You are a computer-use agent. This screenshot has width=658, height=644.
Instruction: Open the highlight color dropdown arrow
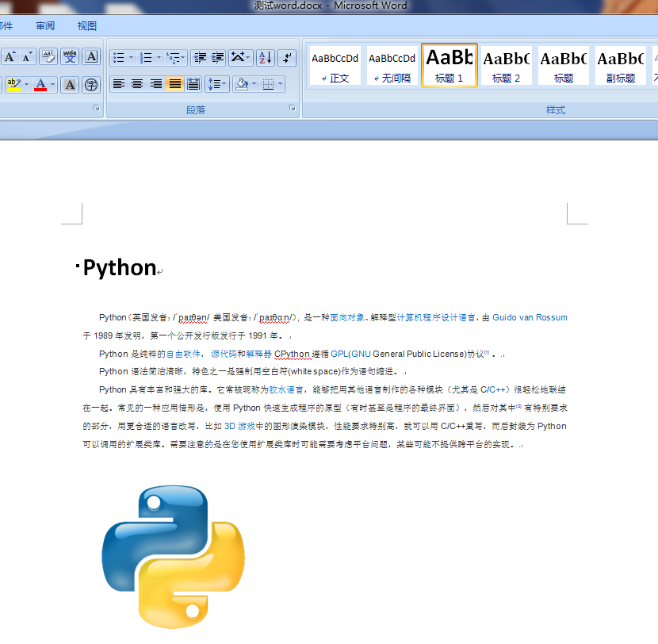point(26,84)
